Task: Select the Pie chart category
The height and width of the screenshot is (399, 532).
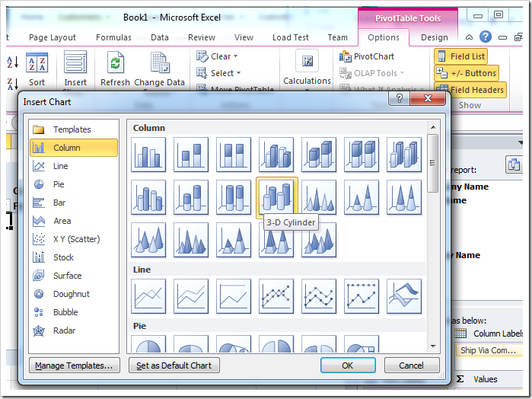Action: [x=74, y=184]
